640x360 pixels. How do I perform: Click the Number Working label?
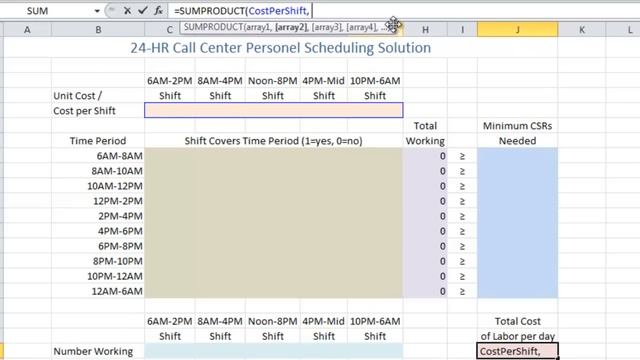pyautogui.click(x=93, y=351)
